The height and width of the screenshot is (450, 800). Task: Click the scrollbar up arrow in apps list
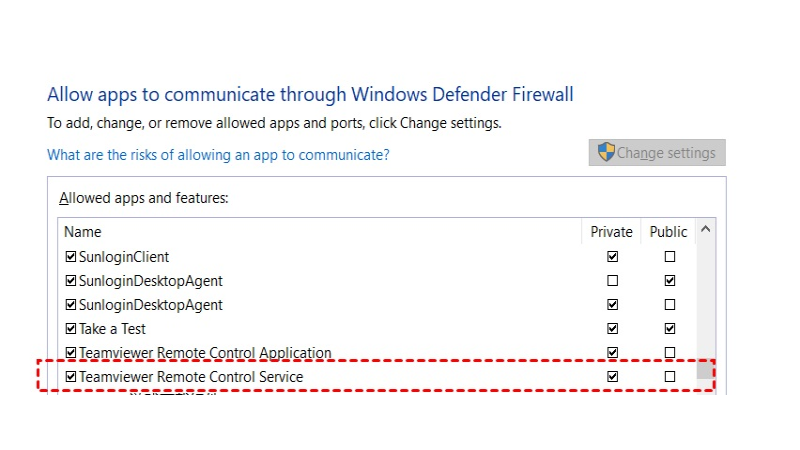pos(706,229)
